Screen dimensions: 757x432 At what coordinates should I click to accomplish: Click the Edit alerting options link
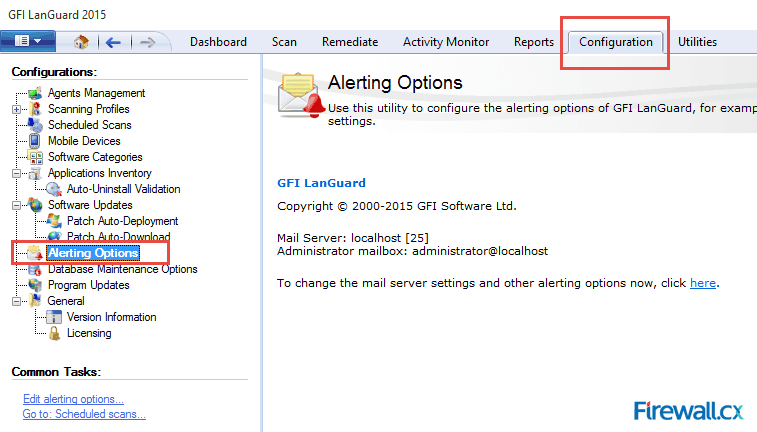73,399
